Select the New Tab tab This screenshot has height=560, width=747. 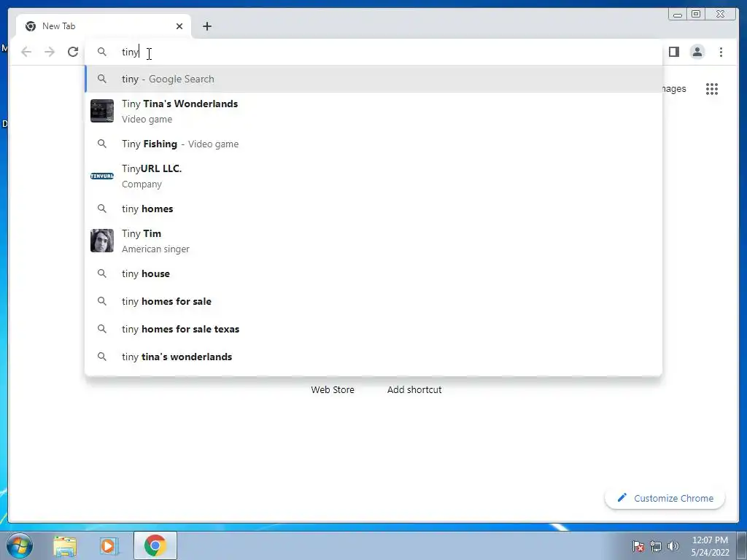(x=104, y=26)
